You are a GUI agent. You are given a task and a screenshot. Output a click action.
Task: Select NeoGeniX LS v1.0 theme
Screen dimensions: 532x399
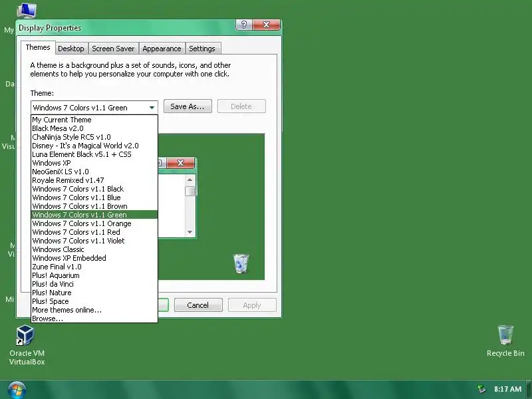(94, 172)
